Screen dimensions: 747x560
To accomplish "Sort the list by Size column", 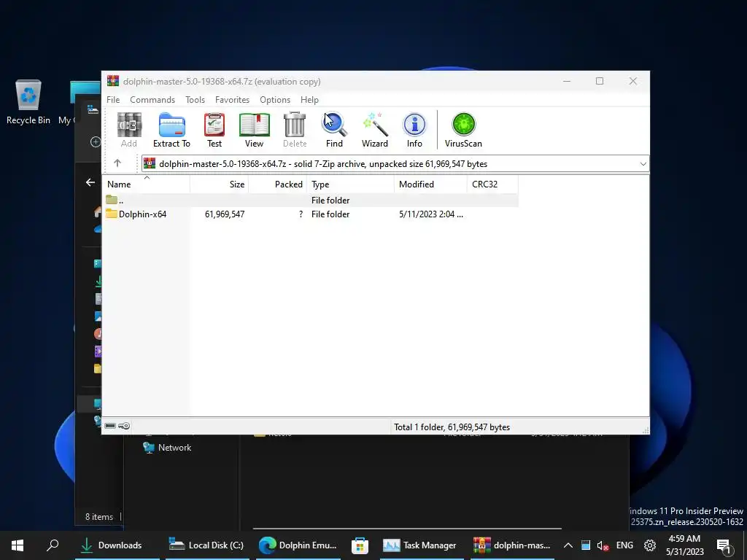I will (219, 184).
